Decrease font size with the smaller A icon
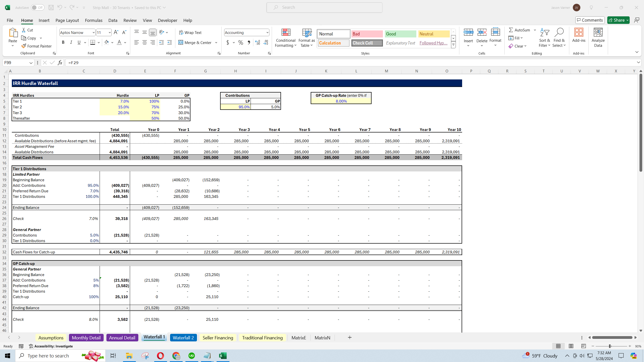 124,32
